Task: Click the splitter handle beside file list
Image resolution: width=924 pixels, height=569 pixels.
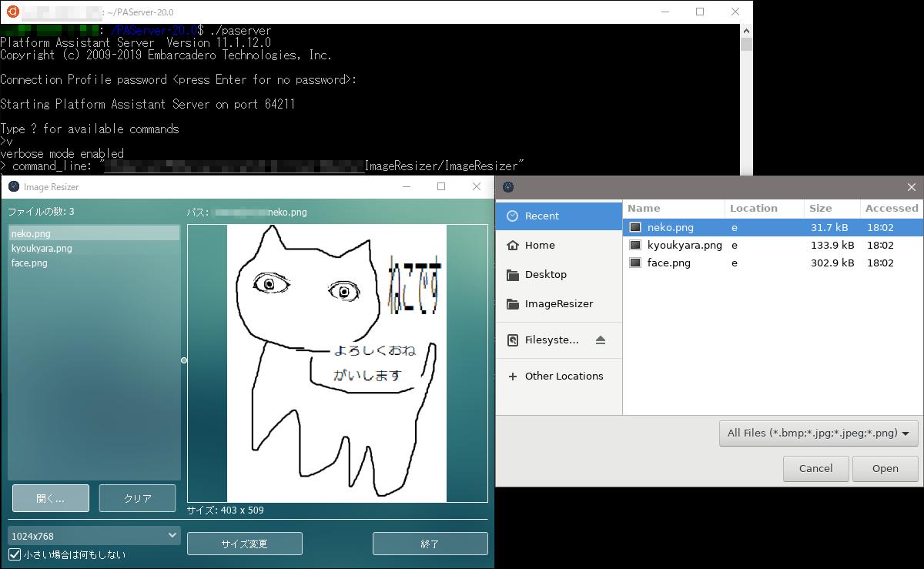Action: (x=184, y=360)
